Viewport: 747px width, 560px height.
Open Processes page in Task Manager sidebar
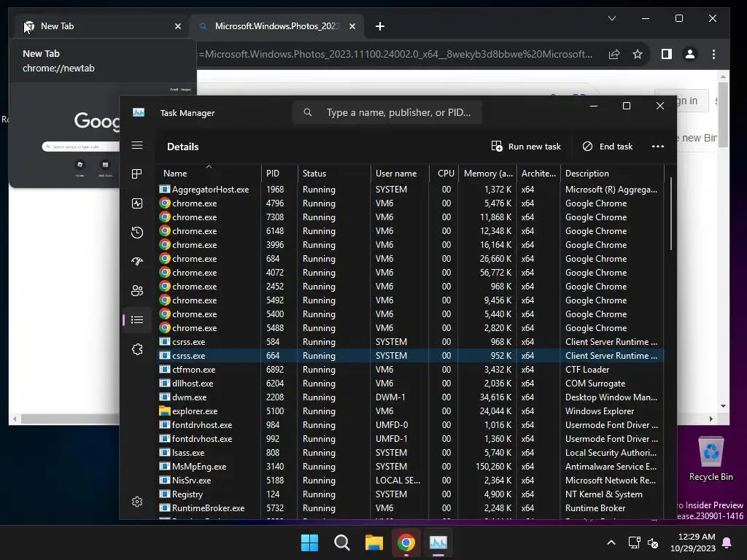tap(137, 174)
